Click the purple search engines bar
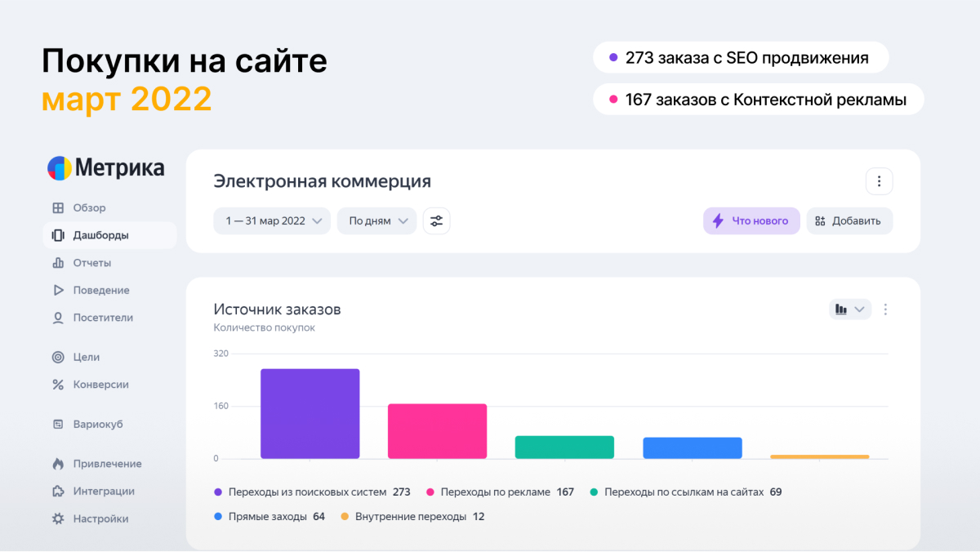980x552 pixels. 310,414
